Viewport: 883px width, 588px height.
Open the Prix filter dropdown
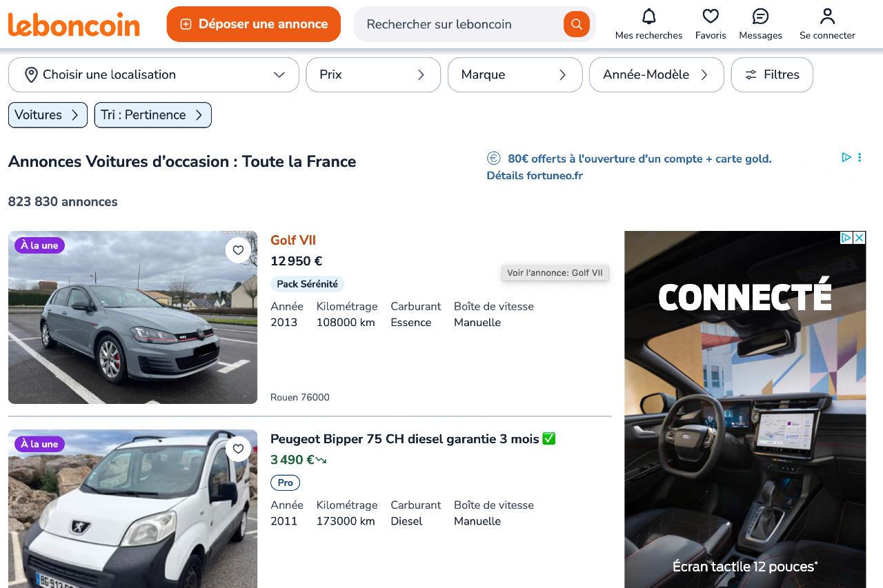pyautogui.click(x=373, y=74)
